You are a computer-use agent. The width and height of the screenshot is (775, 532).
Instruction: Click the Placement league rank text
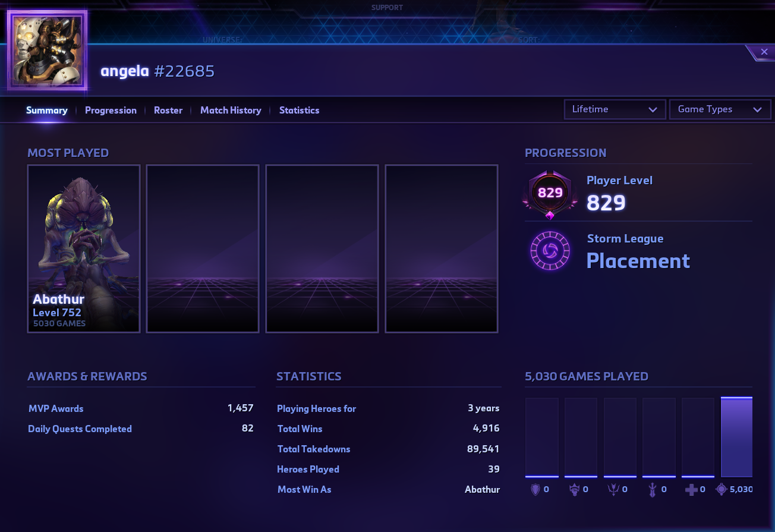point(638,261)
